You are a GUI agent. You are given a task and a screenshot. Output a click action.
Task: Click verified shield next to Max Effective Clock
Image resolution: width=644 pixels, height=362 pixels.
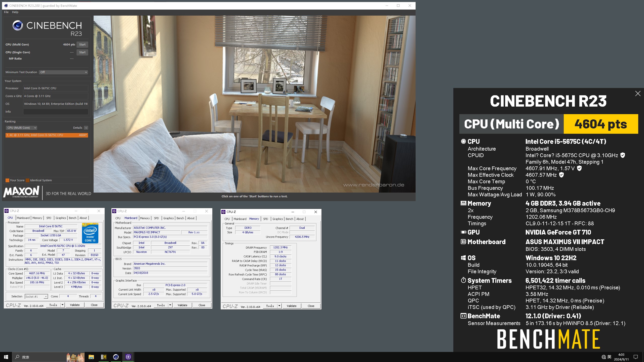tap(561, 175)
